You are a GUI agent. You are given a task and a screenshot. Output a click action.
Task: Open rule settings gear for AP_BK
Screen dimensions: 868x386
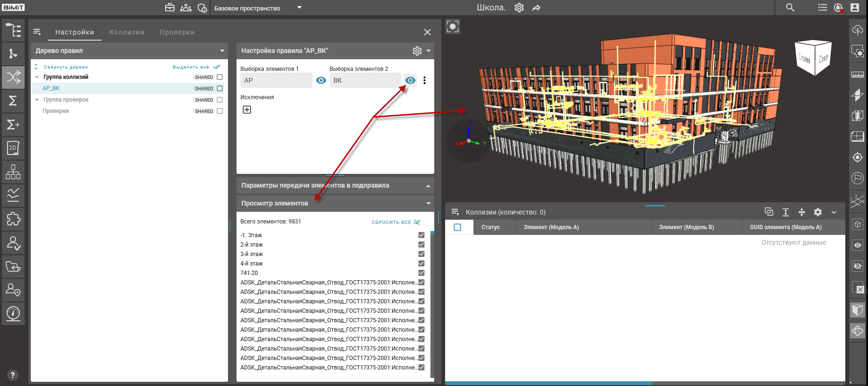coord(417,51)
